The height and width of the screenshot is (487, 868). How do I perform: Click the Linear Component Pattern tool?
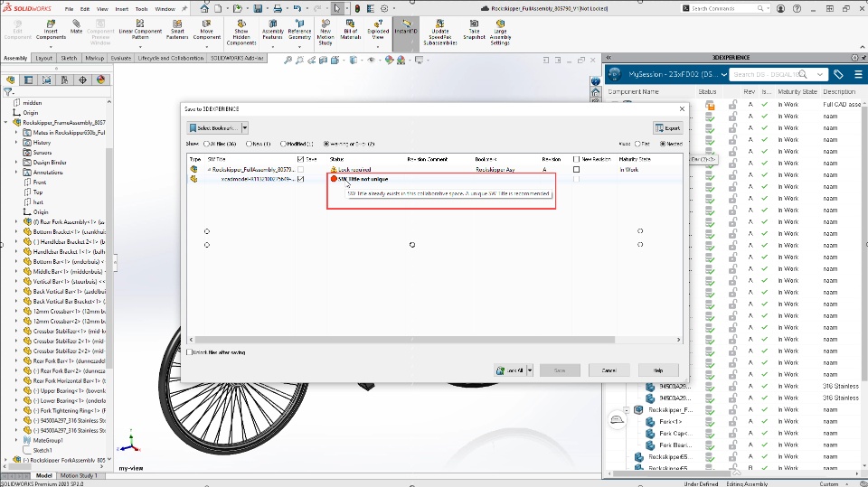pyautogui.click(x=140, y=30)
